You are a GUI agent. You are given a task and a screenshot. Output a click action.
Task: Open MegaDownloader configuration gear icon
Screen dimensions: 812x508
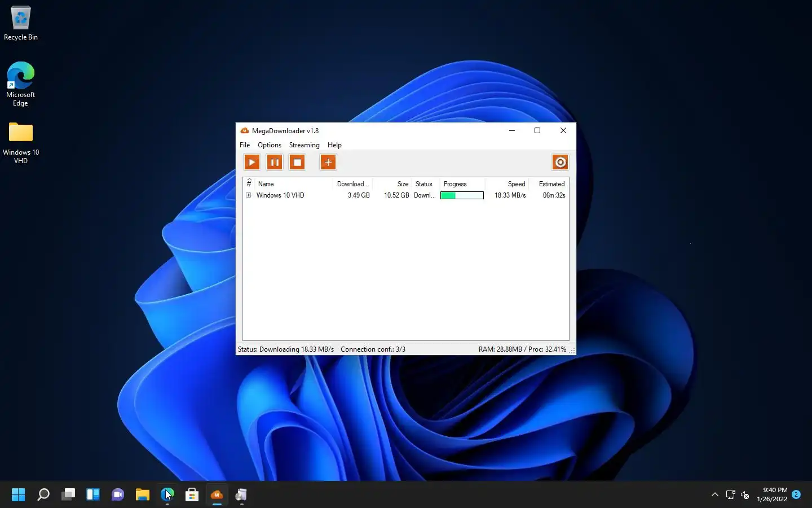(560, 163)
